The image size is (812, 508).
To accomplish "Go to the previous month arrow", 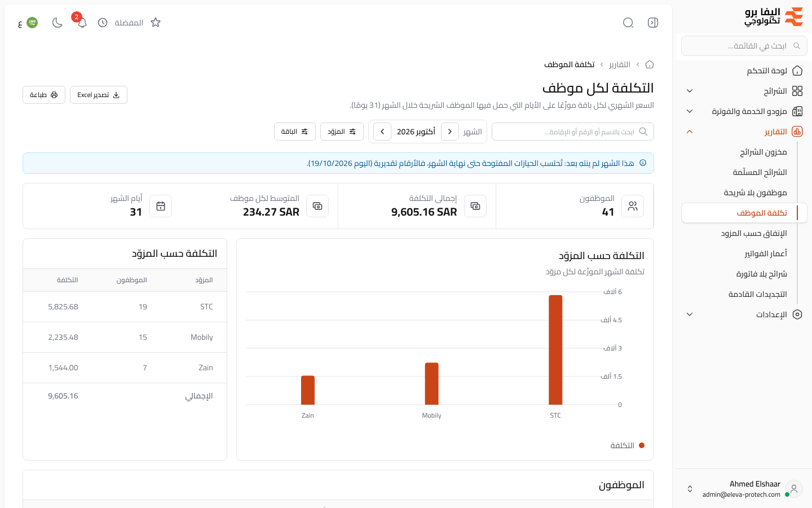I will coord(450,132).
